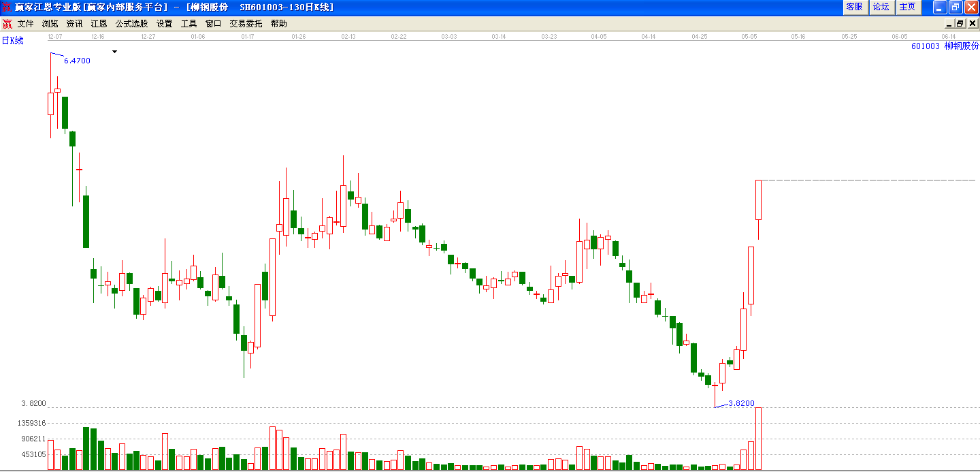
Task: Click the 05-05 date on the time axis
Action: click(x=749, y=36)
